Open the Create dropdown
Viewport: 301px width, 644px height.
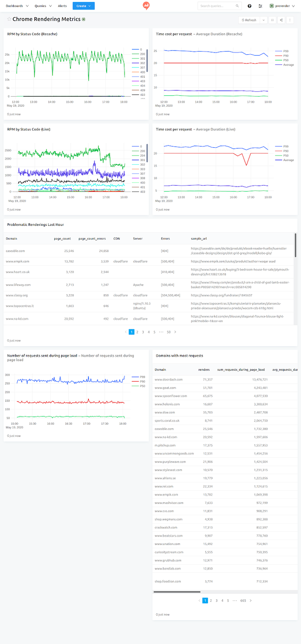pyautogui.click(x=83, y=6)
